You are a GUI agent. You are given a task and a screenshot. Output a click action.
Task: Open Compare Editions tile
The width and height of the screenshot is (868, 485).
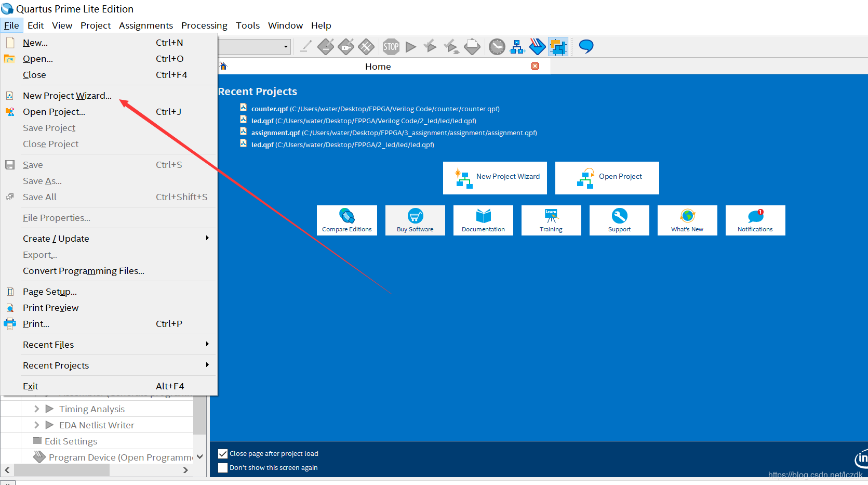coord(347,220)
